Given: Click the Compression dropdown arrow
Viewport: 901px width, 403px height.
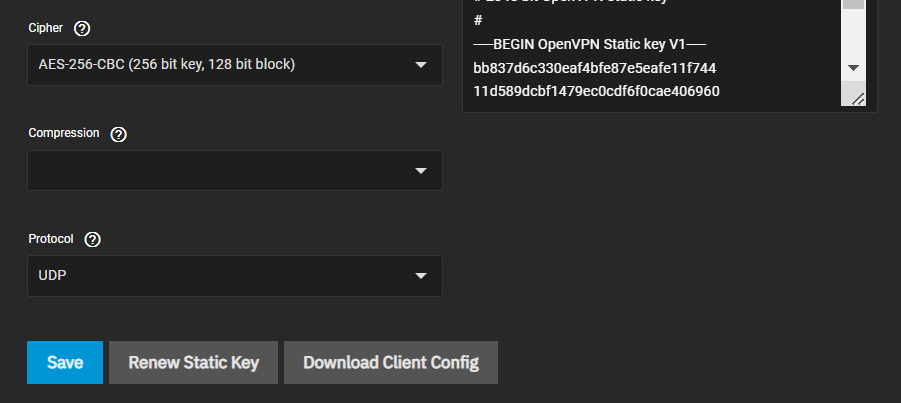Looking at the screenshot, I should pyautogui.click(x=421, y=171).
